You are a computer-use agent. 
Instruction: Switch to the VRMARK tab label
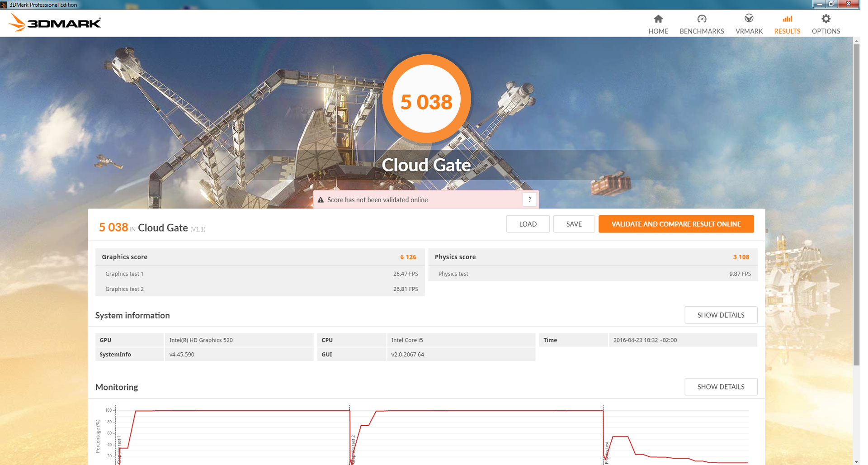[749, 31]
